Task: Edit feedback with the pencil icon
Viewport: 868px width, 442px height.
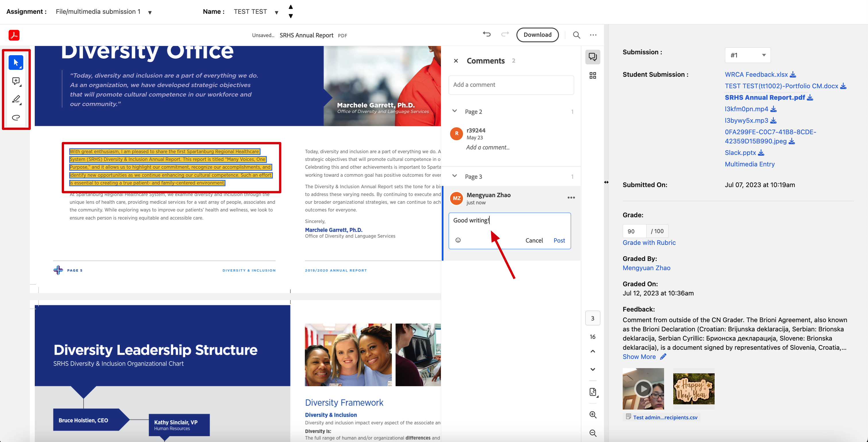Action: tap(663, 357)
